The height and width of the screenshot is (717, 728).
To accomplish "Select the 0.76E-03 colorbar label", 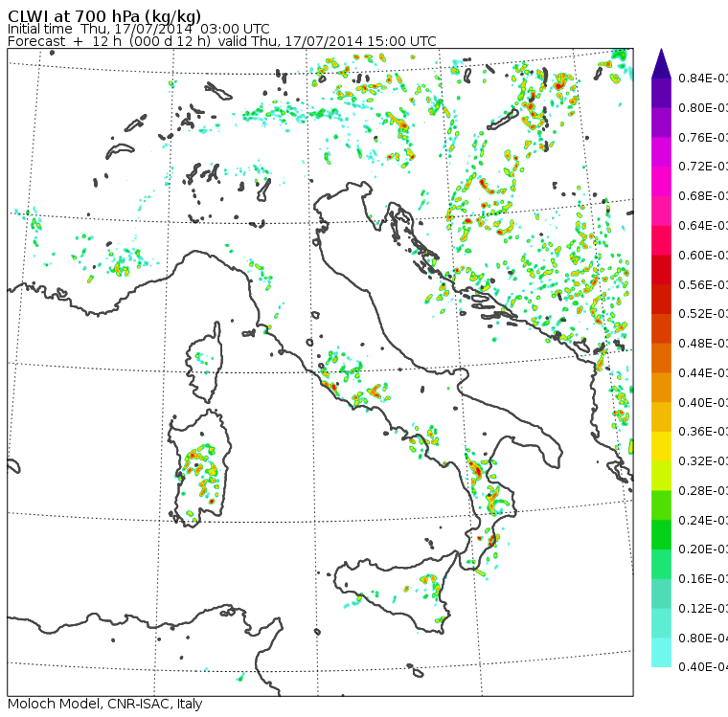I will tap(703, 138).
